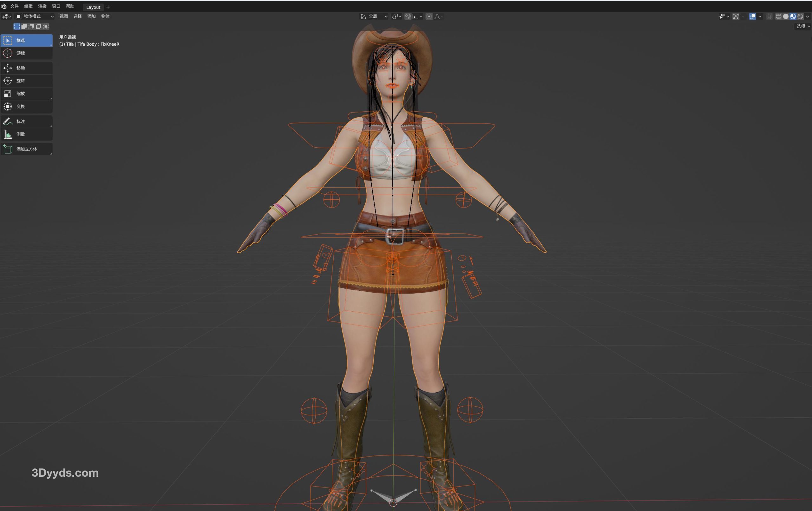Switch to solid viewport shading
Viewport: 812px width, 511px height.
click(786, 16)
